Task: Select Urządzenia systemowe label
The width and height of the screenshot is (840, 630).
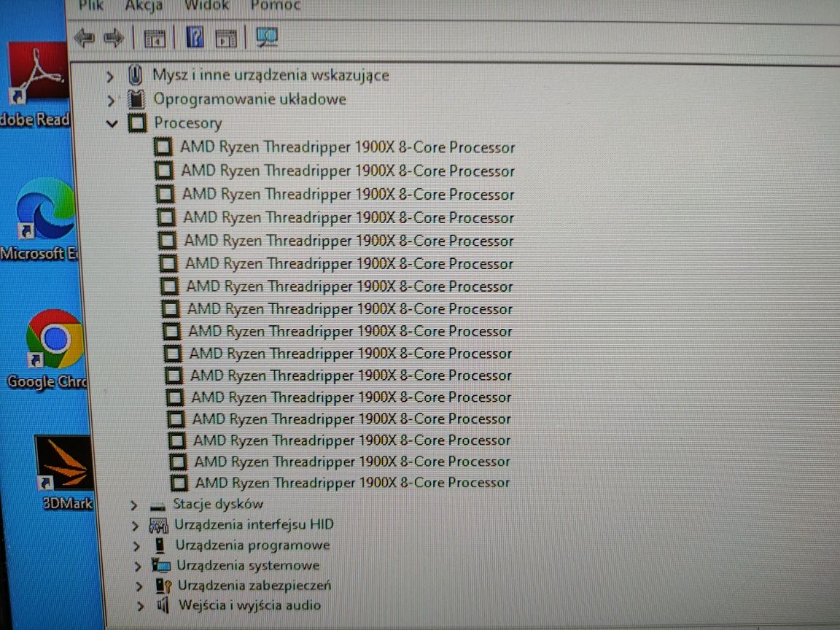Action: click(248, 565)
